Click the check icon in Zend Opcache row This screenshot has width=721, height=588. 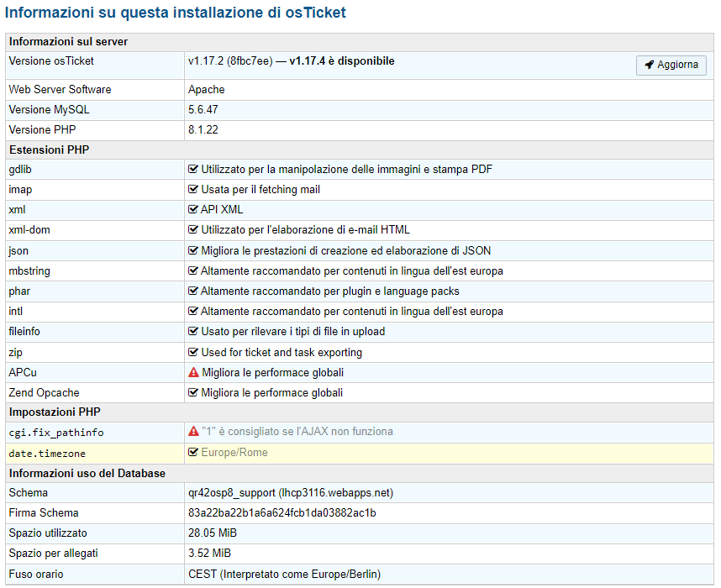tap(193, 393)
